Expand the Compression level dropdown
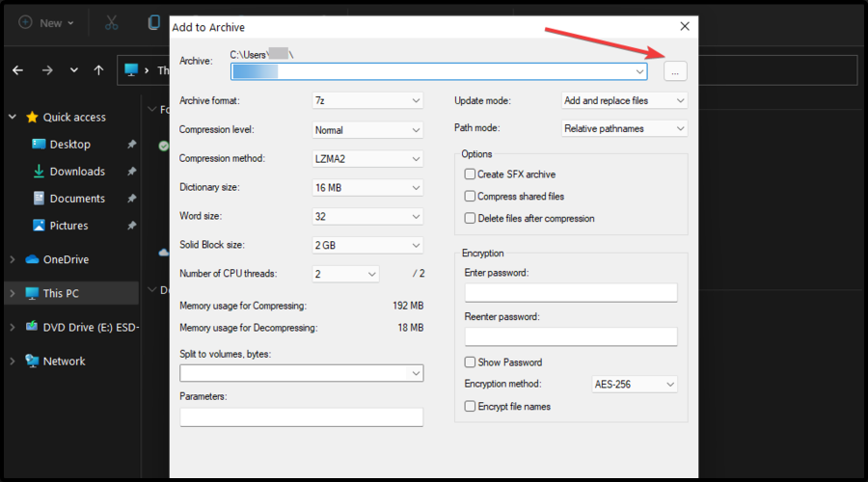 pos(367,129)
